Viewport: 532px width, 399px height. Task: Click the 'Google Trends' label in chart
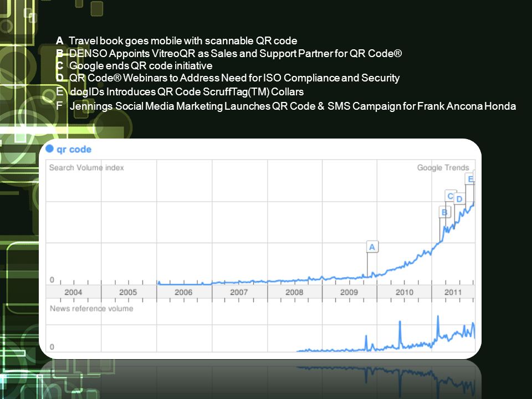pos(443,167)
